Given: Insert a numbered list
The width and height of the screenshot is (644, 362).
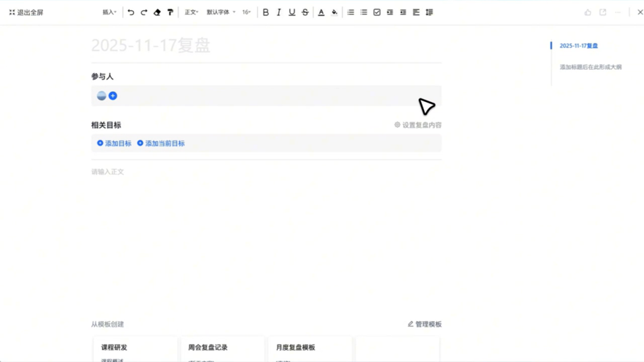Looking at the screenshot, I should pos(351,13).
